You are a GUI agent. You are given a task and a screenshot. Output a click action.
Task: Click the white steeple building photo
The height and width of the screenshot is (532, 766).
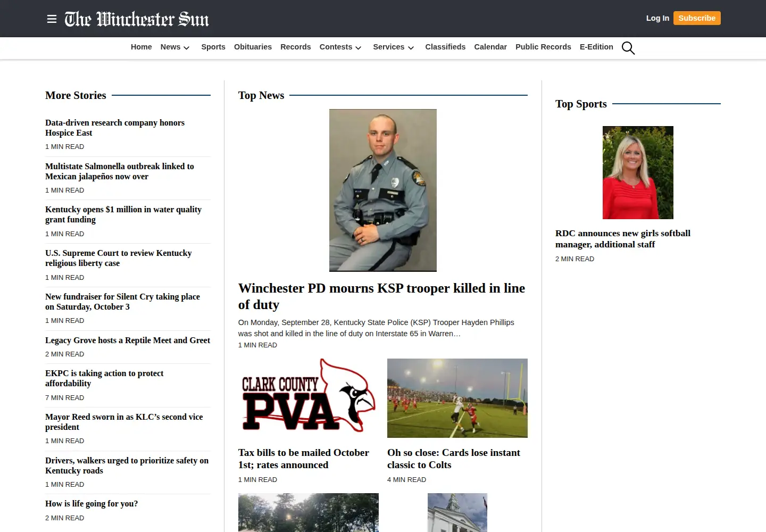[x=457, y=512]
